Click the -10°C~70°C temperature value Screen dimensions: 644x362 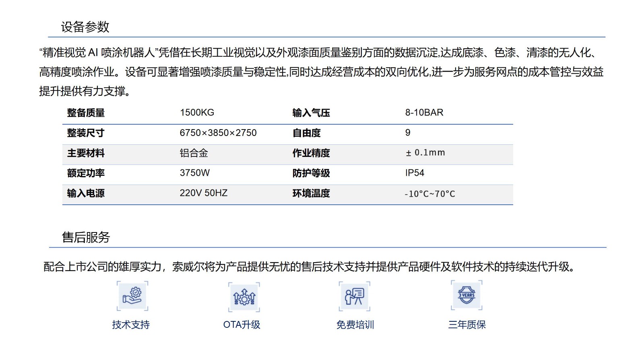pyautogui.click(x=429, y=194)
